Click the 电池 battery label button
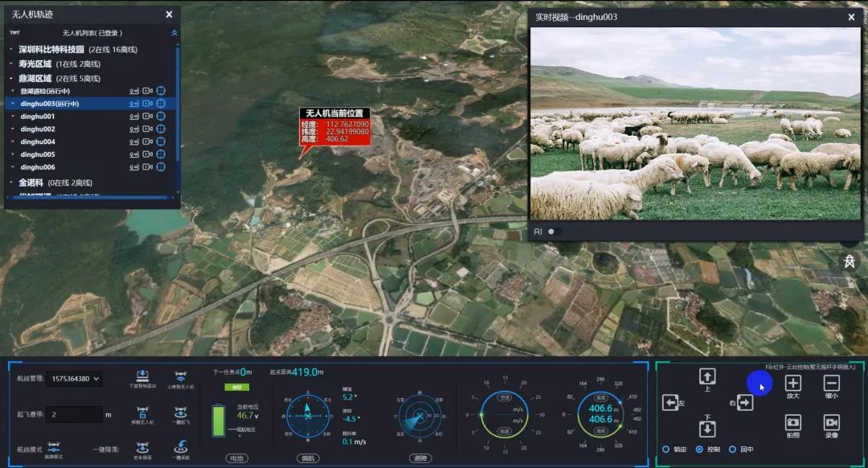The height and width of the screenshot is (468, 868). (235, 458)
